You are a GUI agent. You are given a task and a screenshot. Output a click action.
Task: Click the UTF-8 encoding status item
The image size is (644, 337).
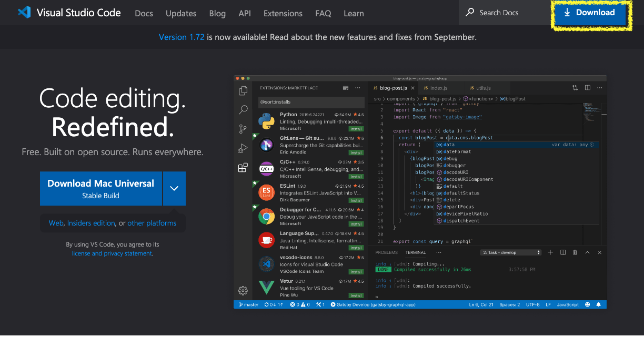tap(532, 305)
